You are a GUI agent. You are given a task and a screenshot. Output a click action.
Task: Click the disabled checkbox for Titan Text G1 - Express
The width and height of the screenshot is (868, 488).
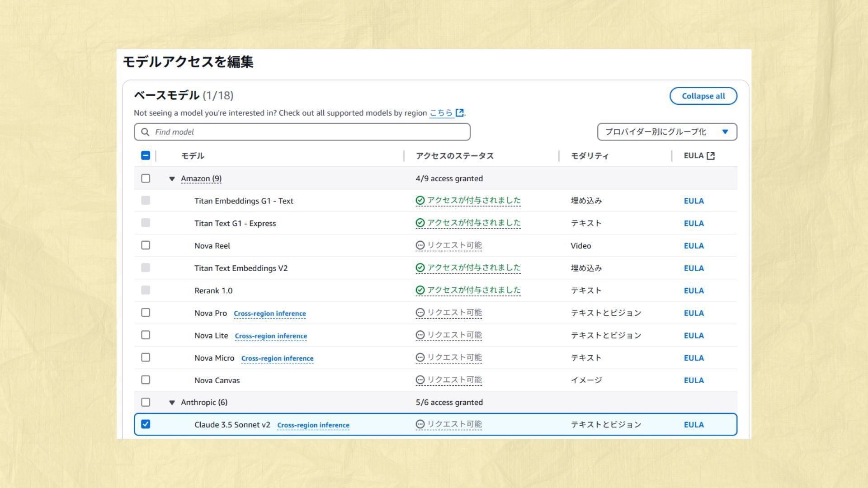click(x=146, y=223)
